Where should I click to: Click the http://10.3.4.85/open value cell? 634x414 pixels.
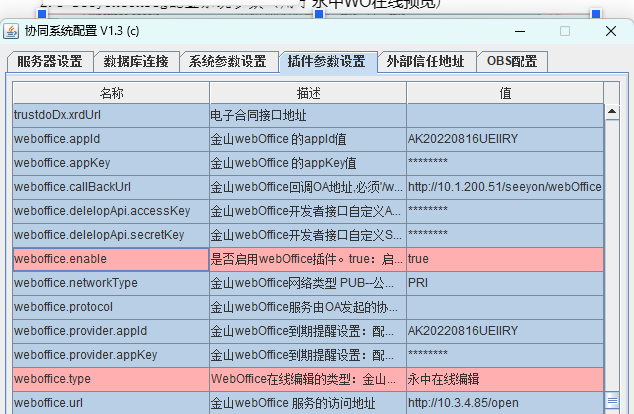click(x=505, y=403)
